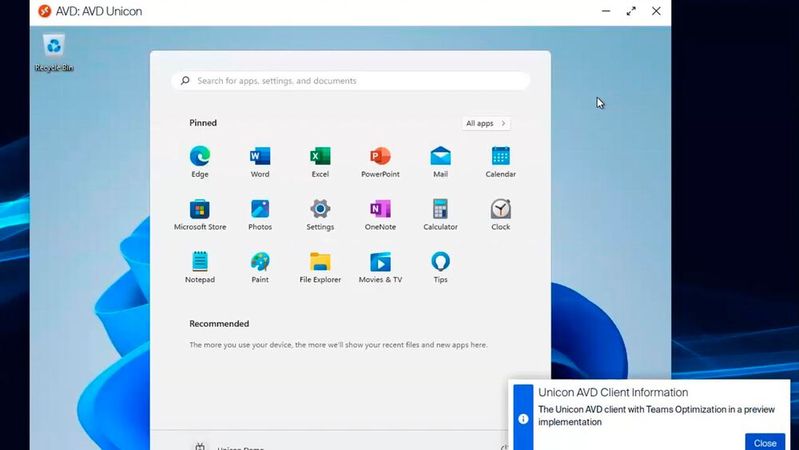This screenshot has height=450, width=799.
Task: Close the AVD Unicon window
Action: [656, 11]
